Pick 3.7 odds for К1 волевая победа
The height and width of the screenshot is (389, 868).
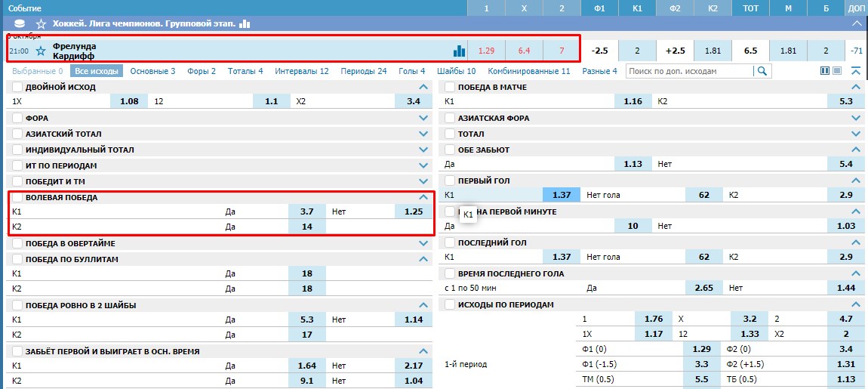(307, 211)
